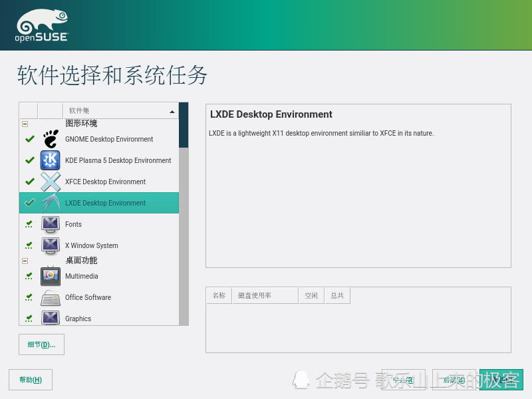This screenshot has width=532, height=399.
Task: Collapse the 图形环境 group
Action: pos(25,124)
